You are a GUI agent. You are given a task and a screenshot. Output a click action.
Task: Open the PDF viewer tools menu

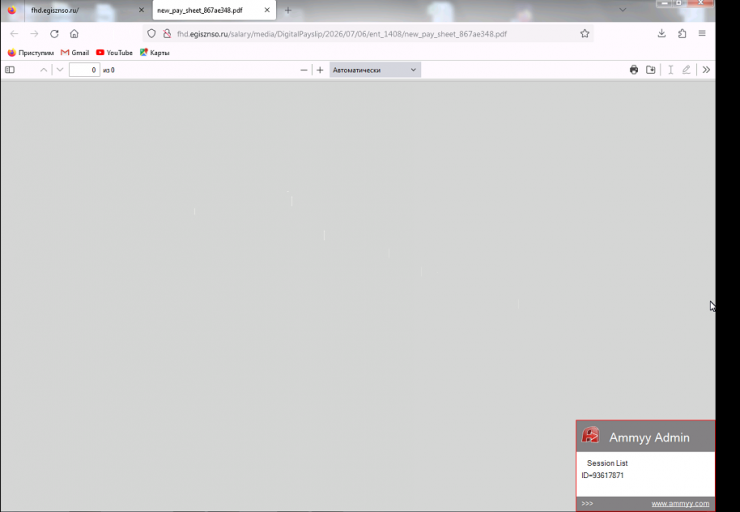(706, 70)
